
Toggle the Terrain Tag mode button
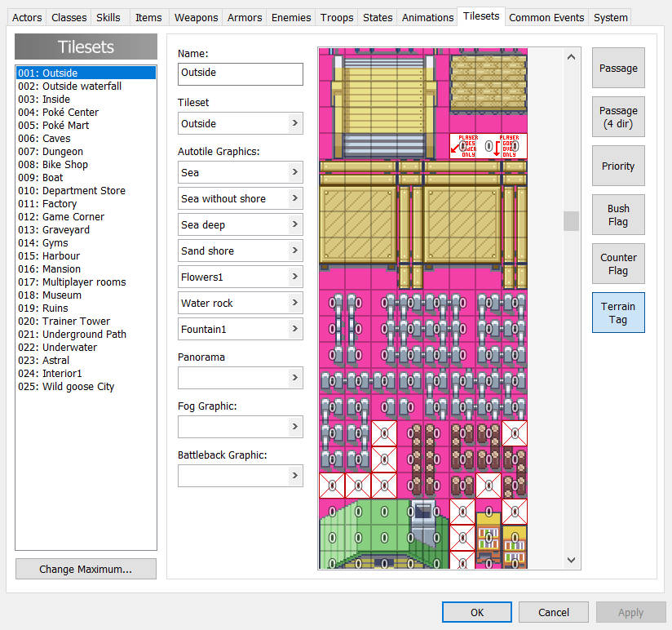618,313
